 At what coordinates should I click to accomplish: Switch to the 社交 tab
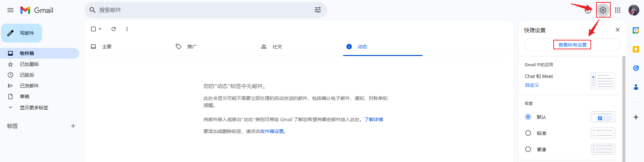click(277, 47)
